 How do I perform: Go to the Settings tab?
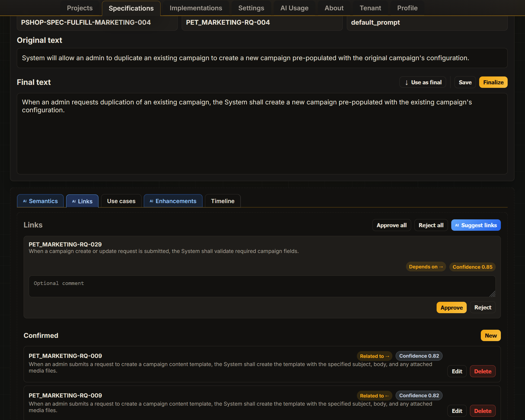coord(251,8)
